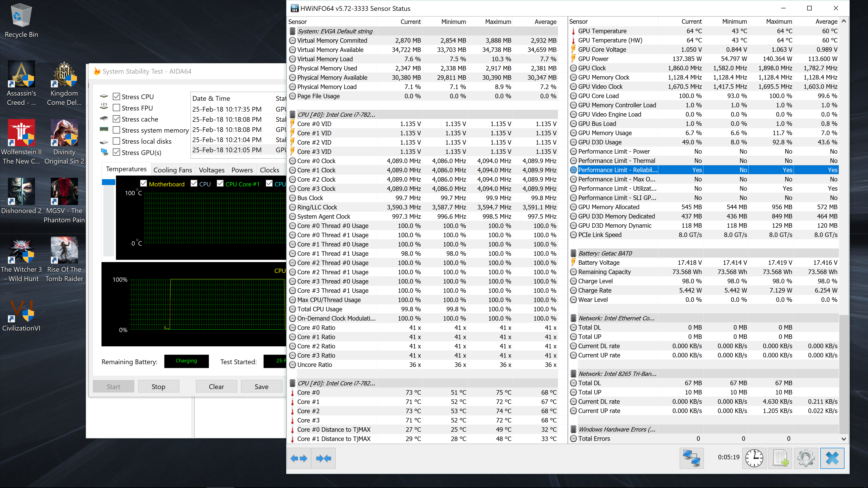This screenshot has height=488, width=868.
Task: Open the network monitors icon in HWiNFO
Action: point(691,458)
